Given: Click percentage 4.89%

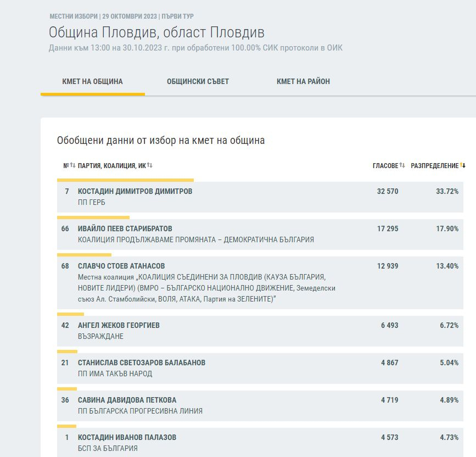Looking at the screenshot, I should (449, 400).
